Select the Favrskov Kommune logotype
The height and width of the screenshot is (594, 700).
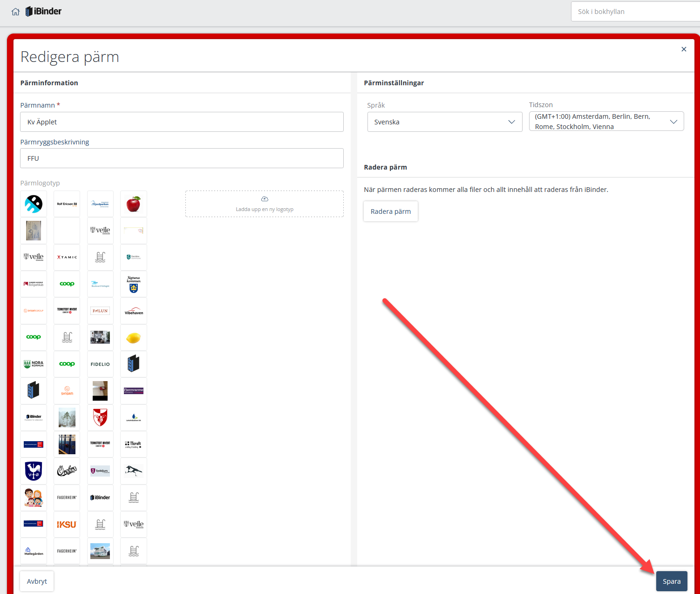click(x=134, y=257)
